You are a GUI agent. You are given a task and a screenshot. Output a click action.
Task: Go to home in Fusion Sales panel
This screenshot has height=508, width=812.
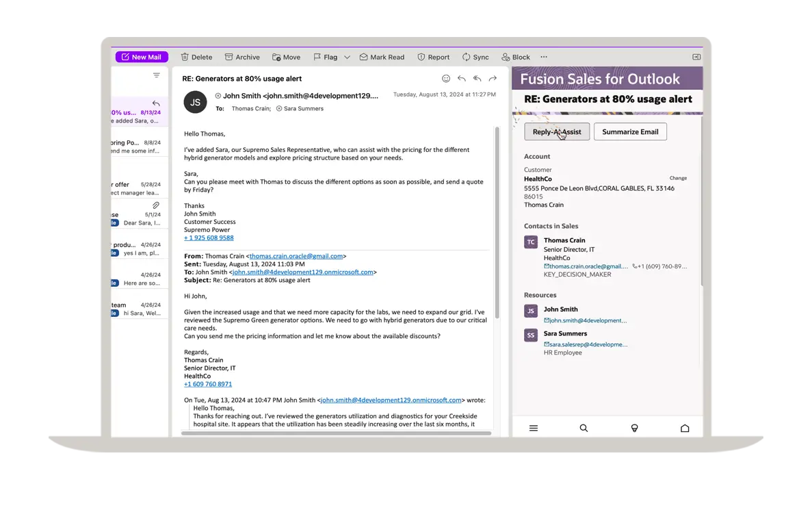click(x=685, y=428)
